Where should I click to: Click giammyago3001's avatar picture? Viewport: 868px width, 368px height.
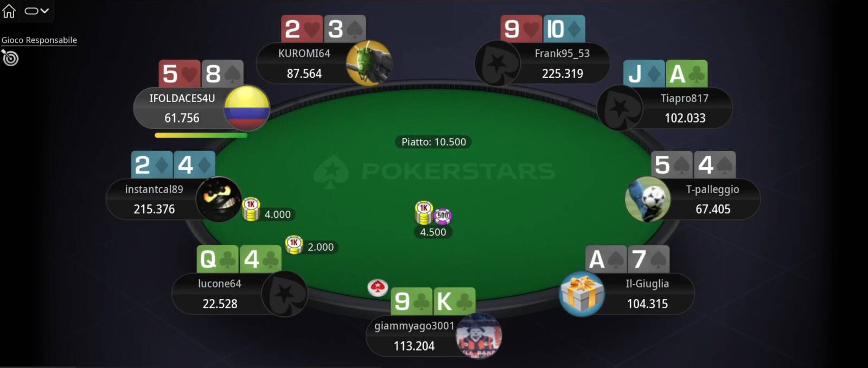(478, 336)
